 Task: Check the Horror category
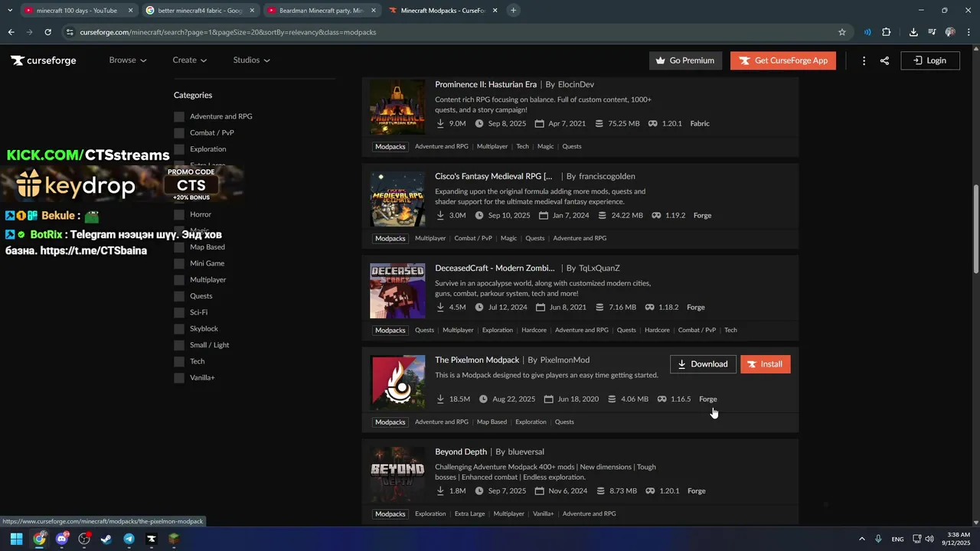179,214
